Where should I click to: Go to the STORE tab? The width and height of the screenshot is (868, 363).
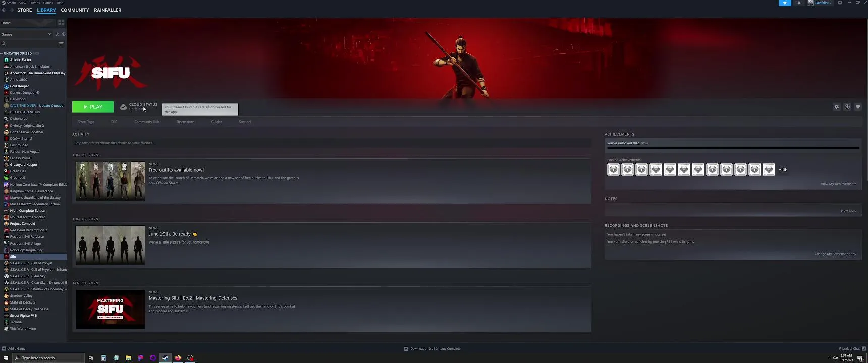click(x=24, y=10)
